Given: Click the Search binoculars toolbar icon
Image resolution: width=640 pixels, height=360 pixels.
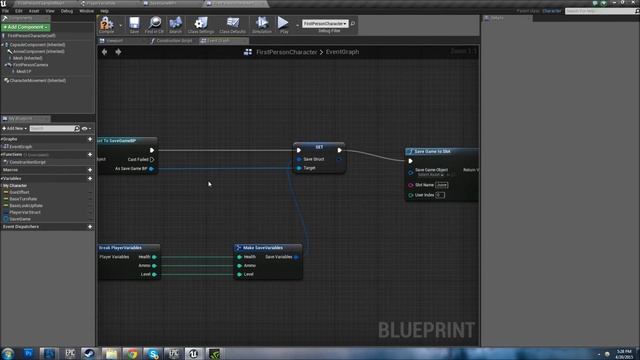Looking at the screenshot, I should point(176,23).
